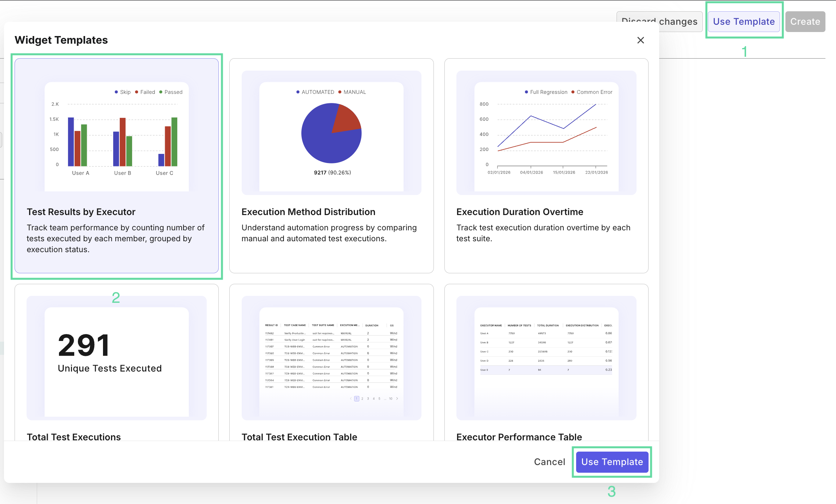Click the previous-page arrow in the table pagination
This screenshot has height=504, width=836.
pyautogui.click(x=351, y=399)
